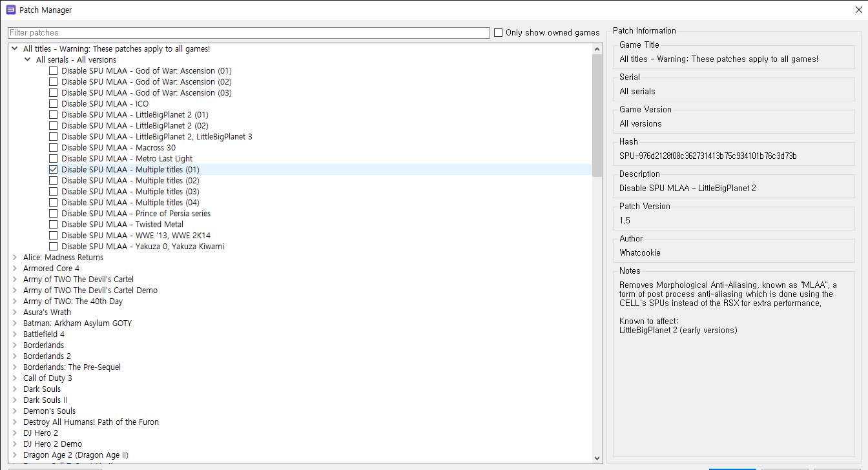
Task: Check Disable SPU MLAA - Yakuza 0, Yakuza Kiwami
Action: click(53, 247)
